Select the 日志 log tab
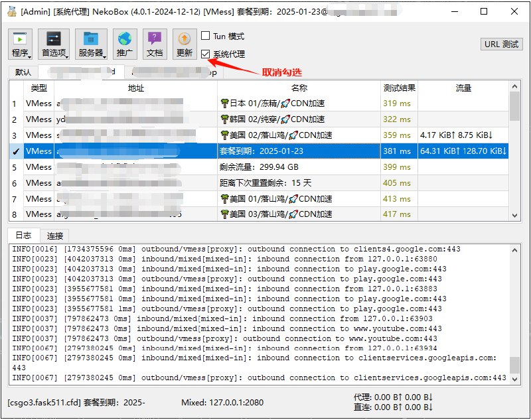This screenshot has height=420, width=531. coord(23,236)
